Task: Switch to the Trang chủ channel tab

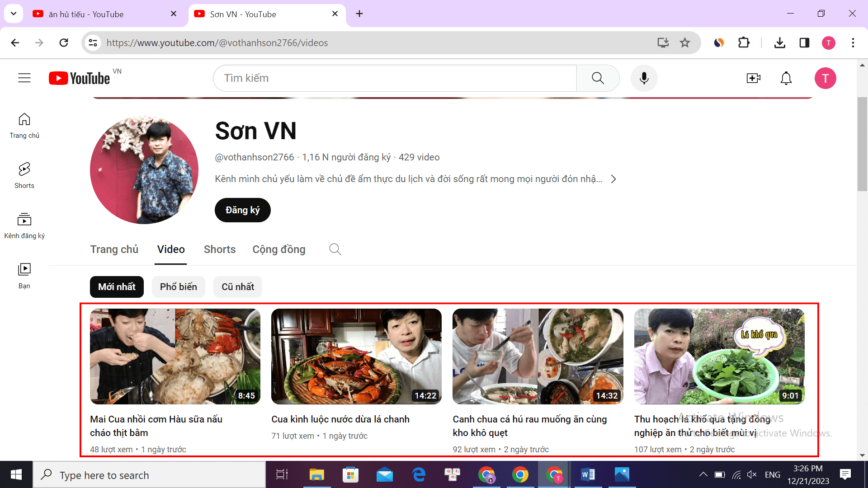Action: tap(114, 249)
